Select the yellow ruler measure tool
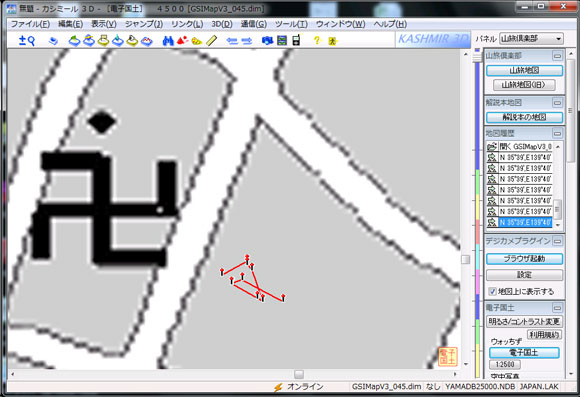The image size is (580, 397). (212, 40)
